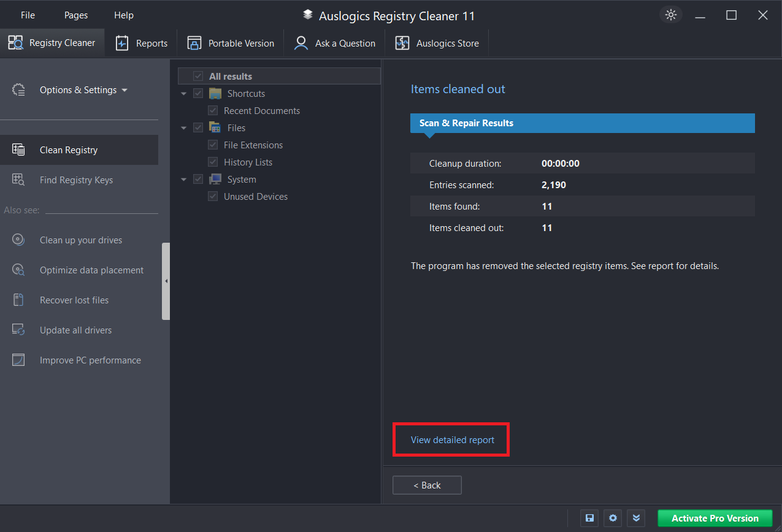Click the settings gear icon in status bar

click(x=613, y=518)
